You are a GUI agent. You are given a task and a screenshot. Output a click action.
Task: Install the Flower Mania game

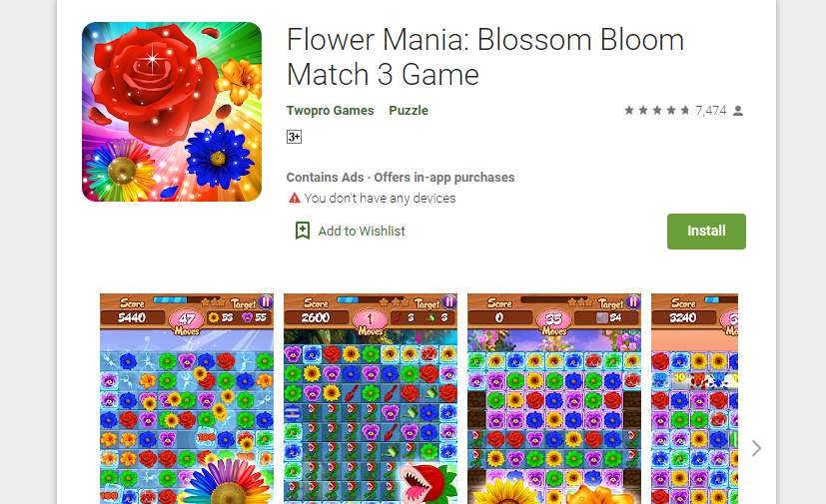706,232
